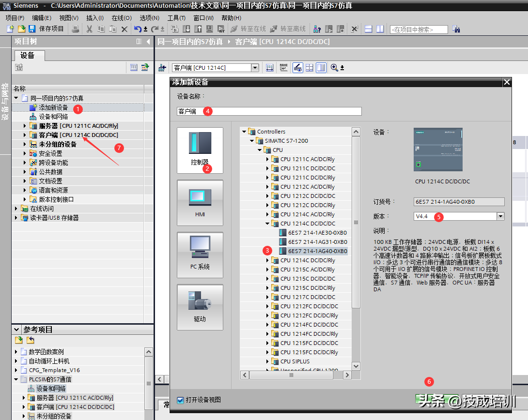
Task: Click the save project icon
Action: click(x=32, y=29)
